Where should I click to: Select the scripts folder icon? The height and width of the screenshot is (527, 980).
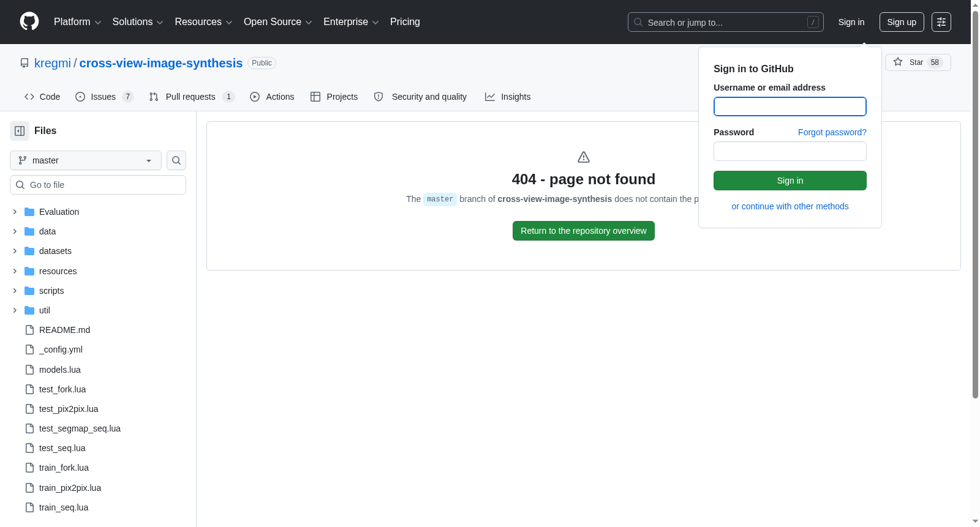coord(29,291)
